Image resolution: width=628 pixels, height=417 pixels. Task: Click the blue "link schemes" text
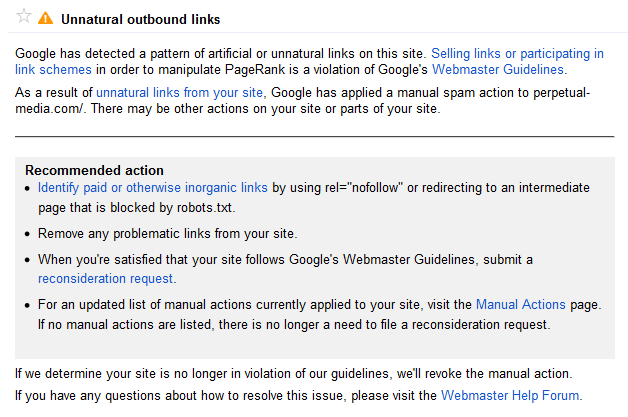[x=53, y=69]
